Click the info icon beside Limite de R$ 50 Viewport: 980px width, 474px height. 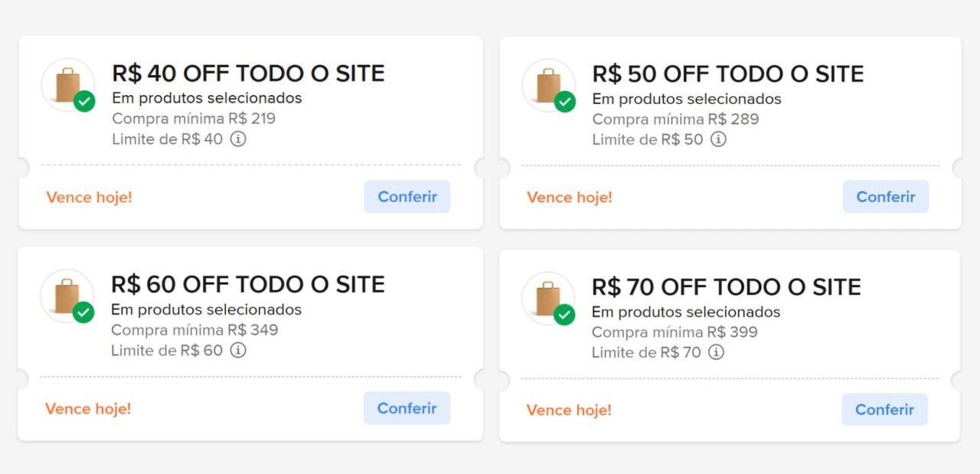click(x=718, y=139)
